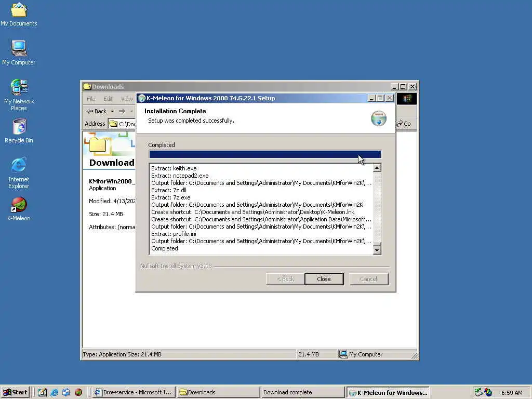532x399 pixels.
Task: Click the K-Meleon installer globe logo
Action: [x=379, y=118]
